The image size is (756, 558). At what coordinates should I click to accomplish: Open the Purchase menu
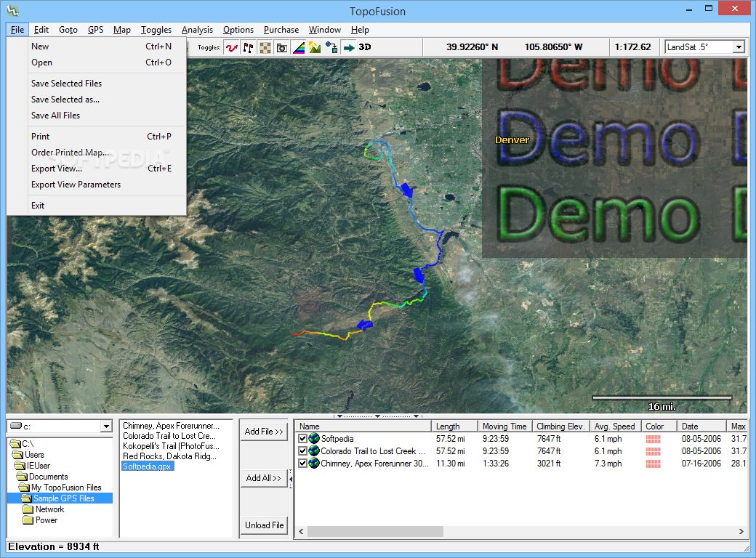coord(281,30)
